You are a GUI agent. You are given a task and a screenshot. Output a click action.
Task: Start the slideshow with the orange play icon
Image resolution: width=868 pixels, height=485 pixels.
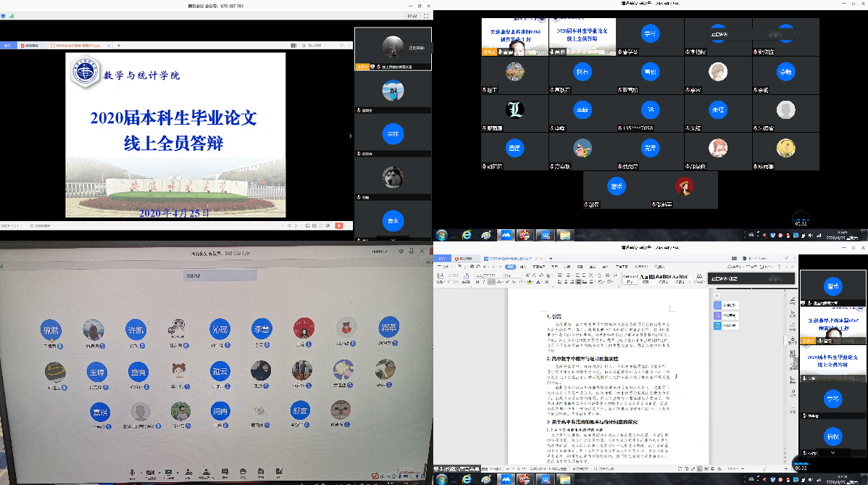[x=339, y=226]
